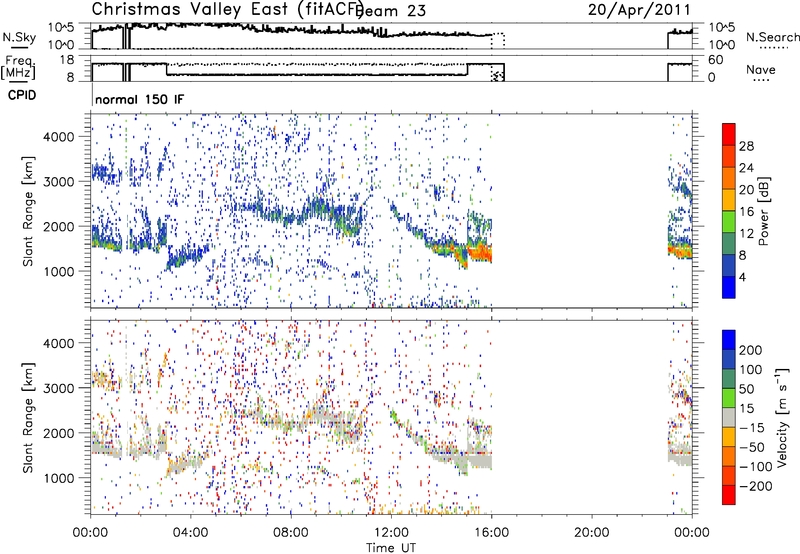Click the "2000" tick of the velocity panel

point(58,433)
